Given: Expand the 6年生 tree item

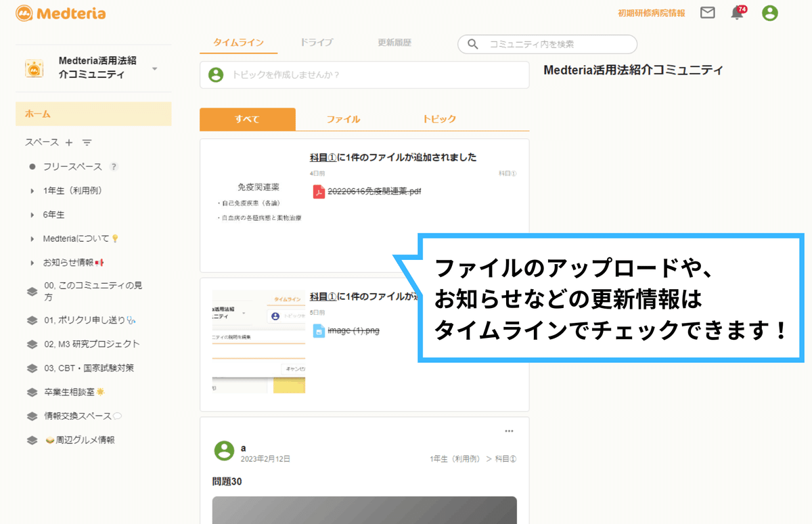Looking at the screenshot, I should [32, 215].
